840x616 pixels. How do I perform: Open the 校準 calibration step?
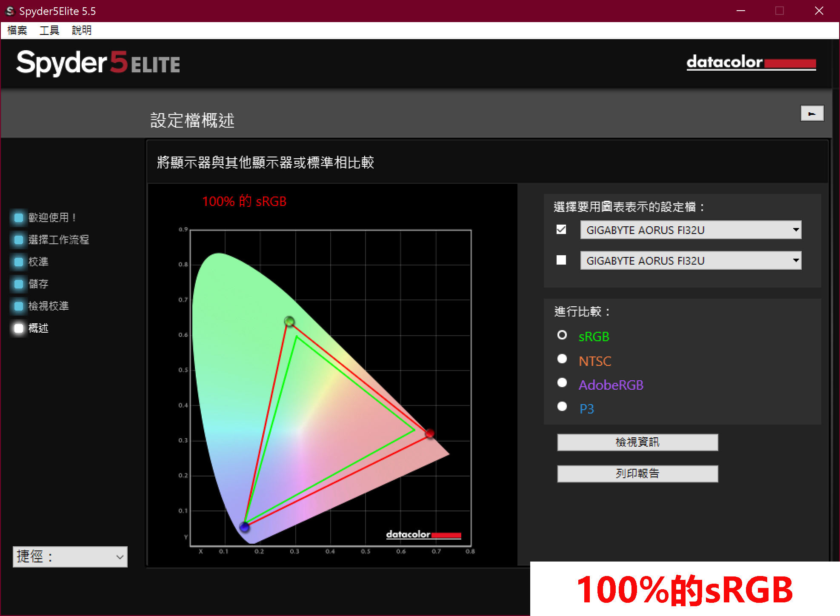tap(18, 262)
